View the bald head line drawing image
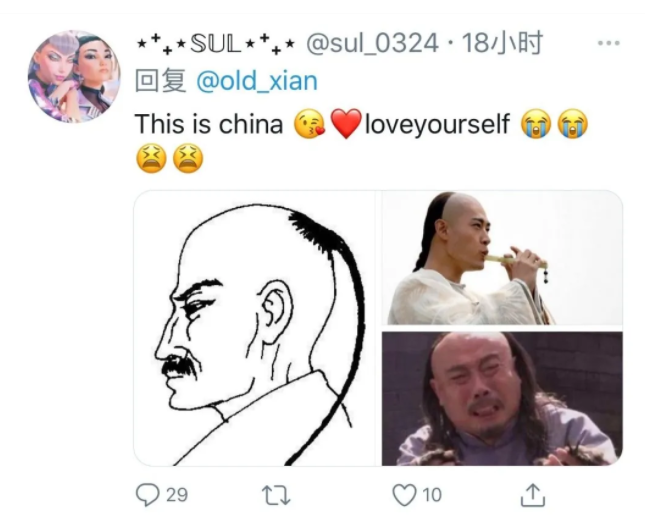This screenshot has height=519, width=645. click(x=255, y=328)
